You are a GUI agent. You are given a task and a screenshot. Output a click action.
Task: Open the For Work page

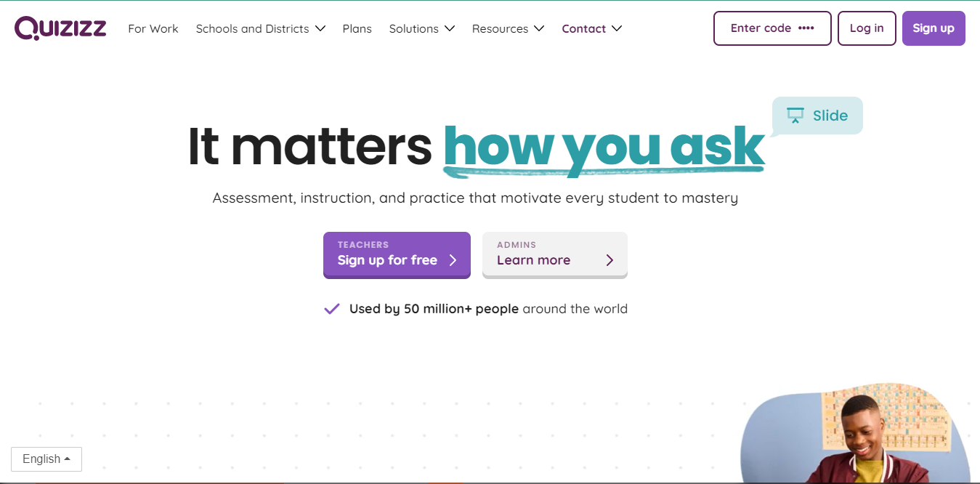(153, 28)
